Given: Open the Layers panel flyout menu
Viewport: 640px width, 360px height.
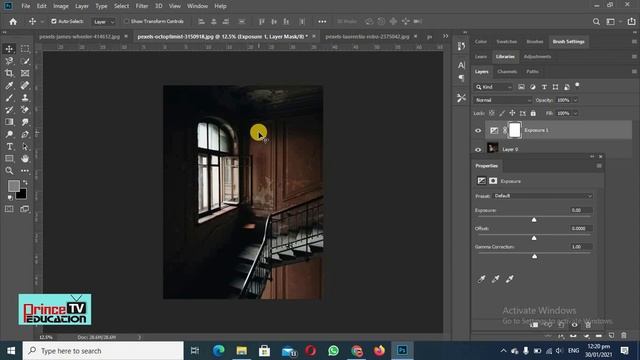Looking at the screenshot, I should tap(634, 71).
